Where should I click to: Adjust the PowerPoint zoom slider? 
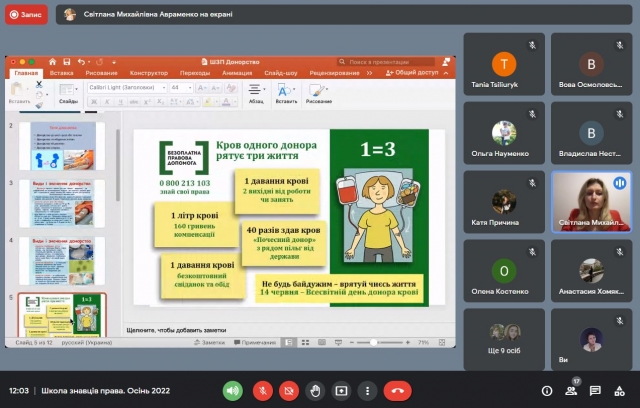pyautogui.click(x=371, y=342)
